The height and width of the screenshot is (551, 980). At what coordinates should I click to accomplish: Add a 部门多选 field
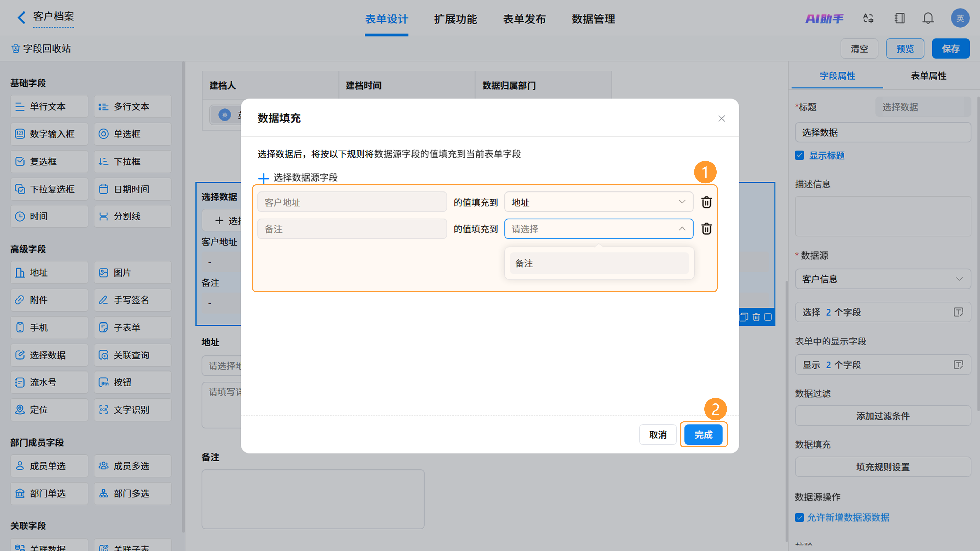pyautogui.click(x=133, y=494)
